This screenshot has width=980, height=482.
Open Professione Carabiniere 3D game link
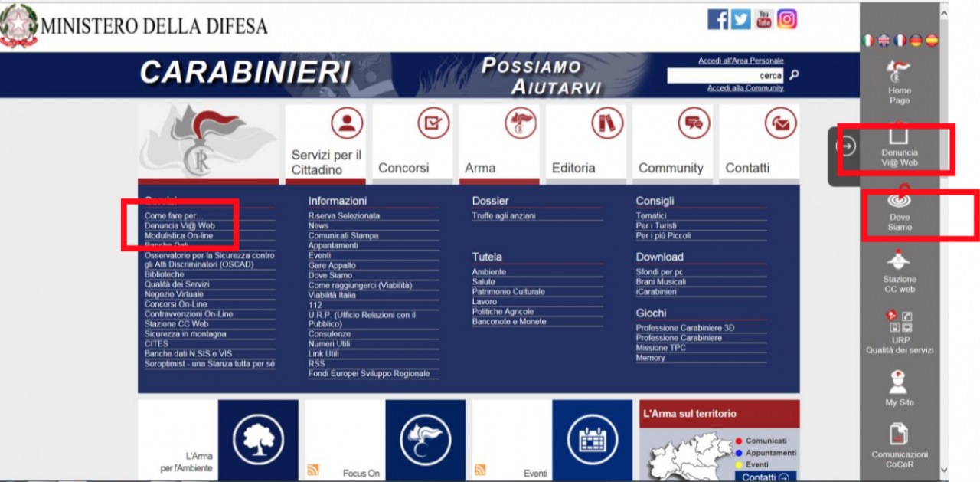tap(685, 328)
